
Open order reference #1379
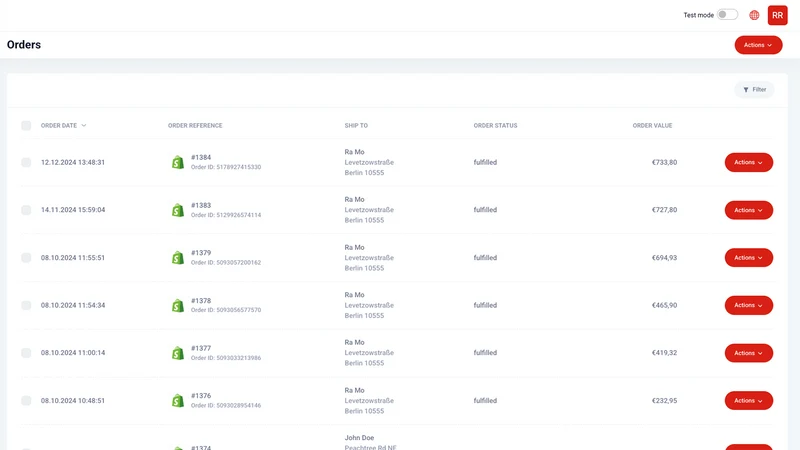[201, 253]
